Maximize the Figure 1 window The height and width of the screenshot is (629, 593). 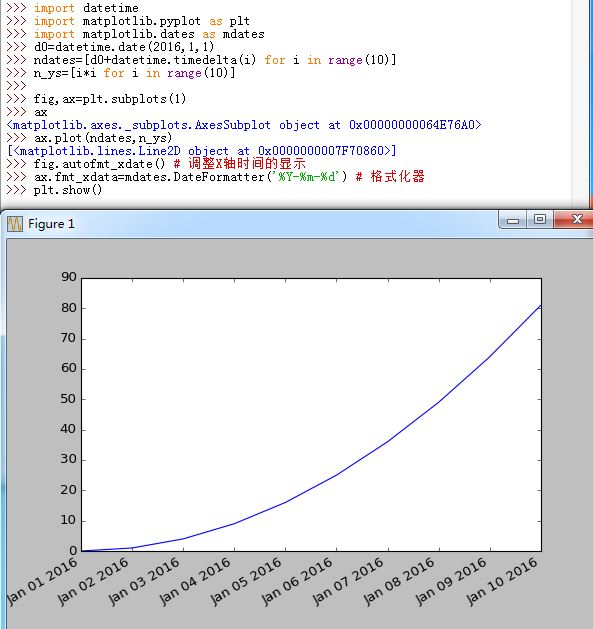click(540, 219)
